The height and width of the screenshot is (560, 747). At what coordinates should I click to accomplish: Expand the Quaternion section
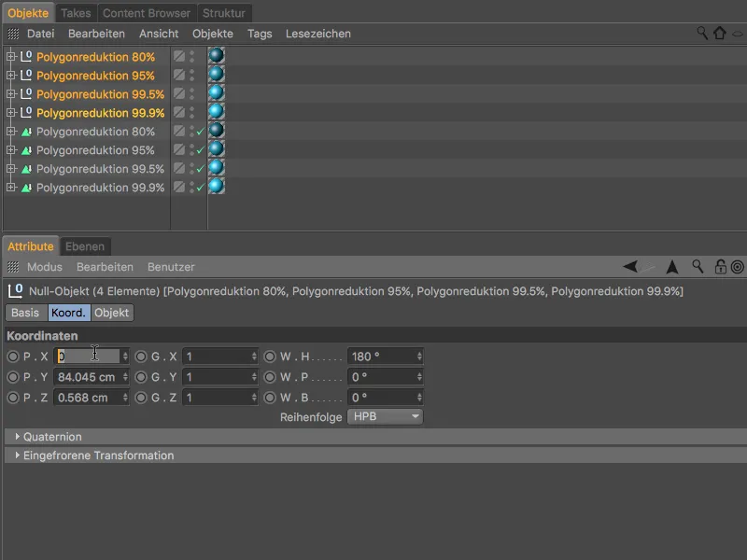click(x=18, y=436)
